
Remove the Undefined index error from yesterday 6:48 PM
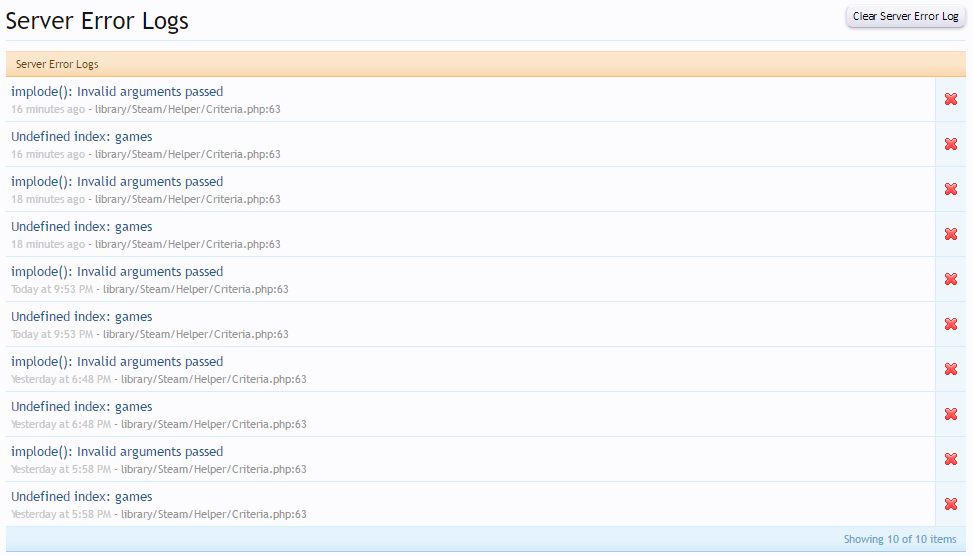tap(950, 414)
